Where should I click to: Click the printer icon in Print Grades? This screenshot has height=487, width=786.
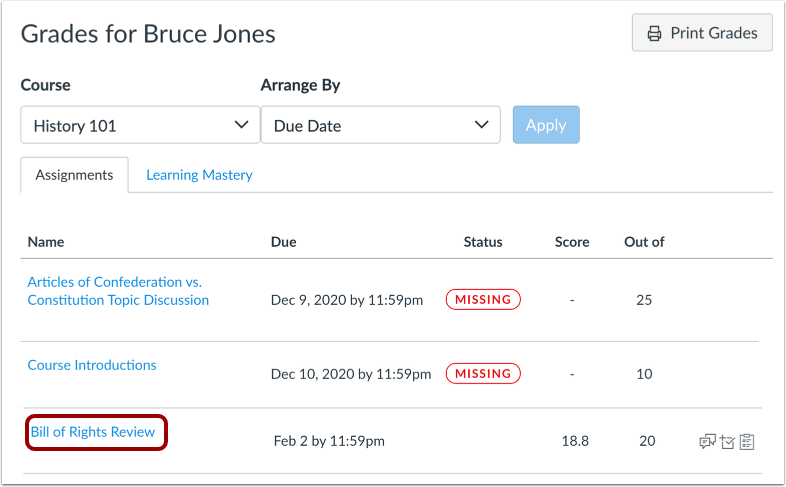tap(655, 33)
